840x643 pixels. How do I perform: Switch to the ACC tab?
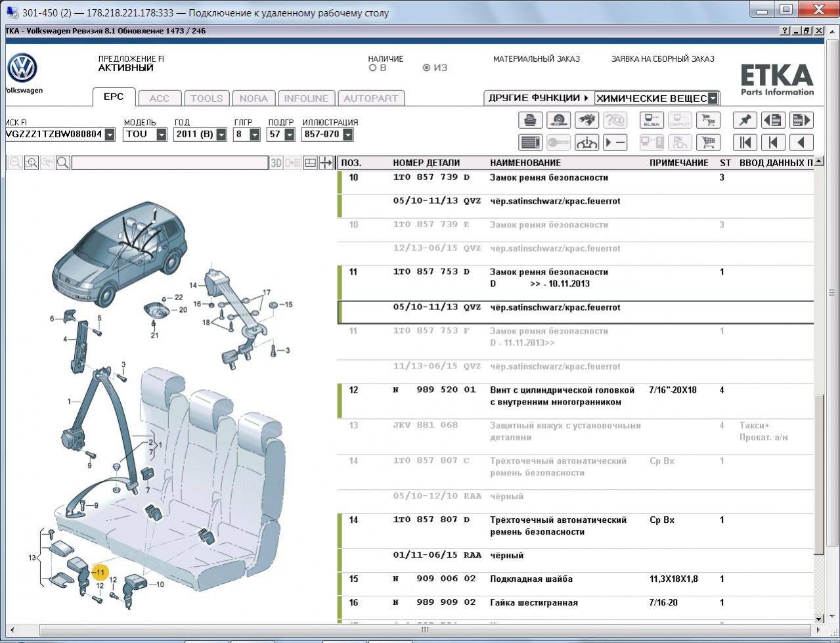click(x=160, y=99)
